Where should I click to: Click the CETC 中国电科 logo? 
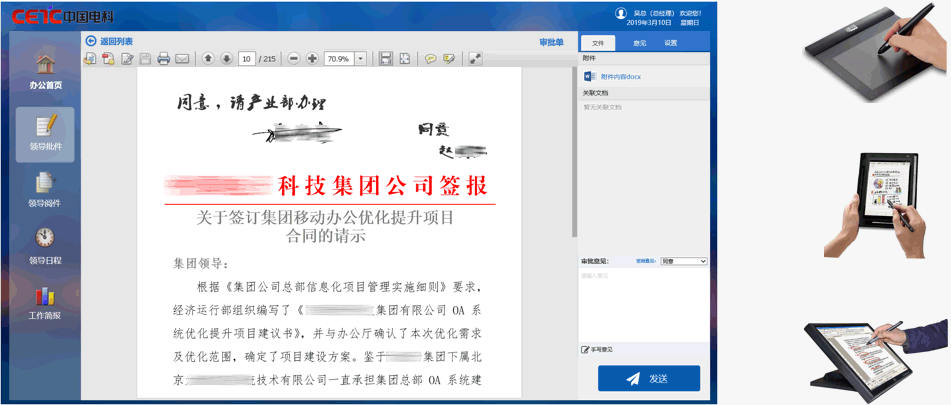[62, 16]
